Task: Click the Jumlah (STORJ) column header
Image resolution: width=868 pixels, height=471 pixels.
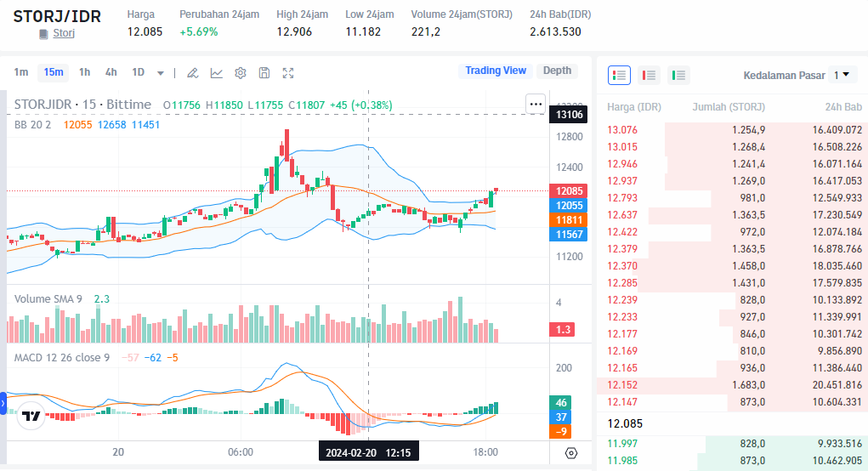Action: 729,107
